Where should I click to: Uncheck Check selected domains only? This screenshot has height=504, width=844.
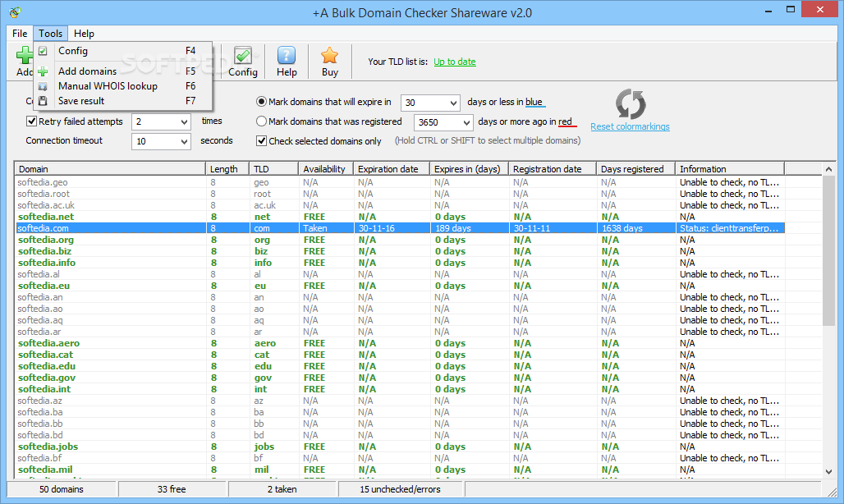point(262,141)
